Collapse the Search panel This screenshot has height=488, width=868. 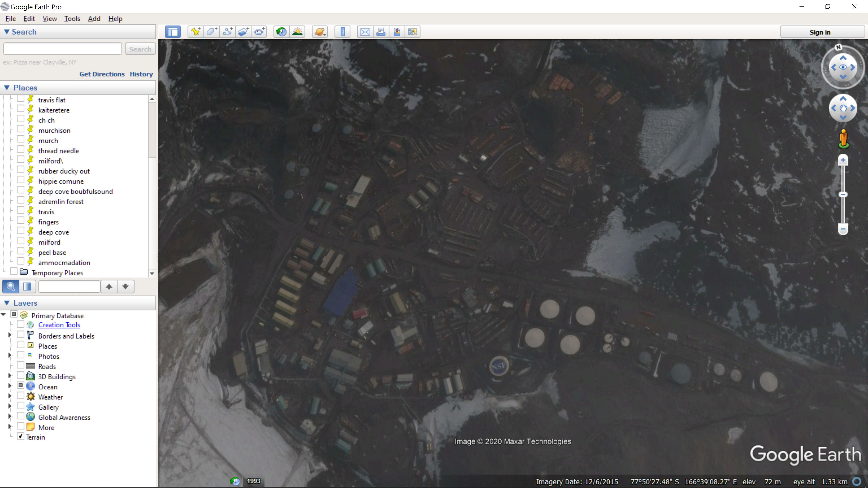click(x=6, y=32)
